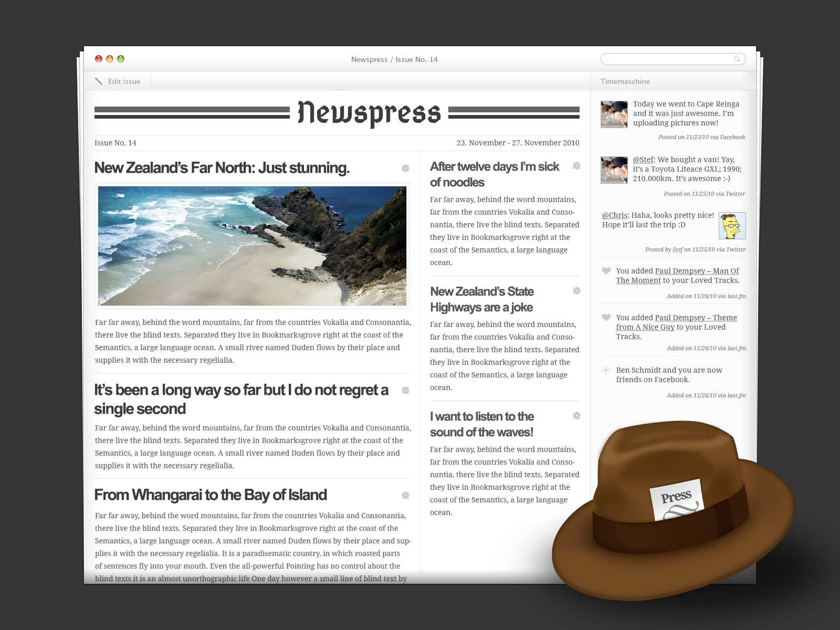Click gear icon beside 'Just stunning' article

(405, 169)
